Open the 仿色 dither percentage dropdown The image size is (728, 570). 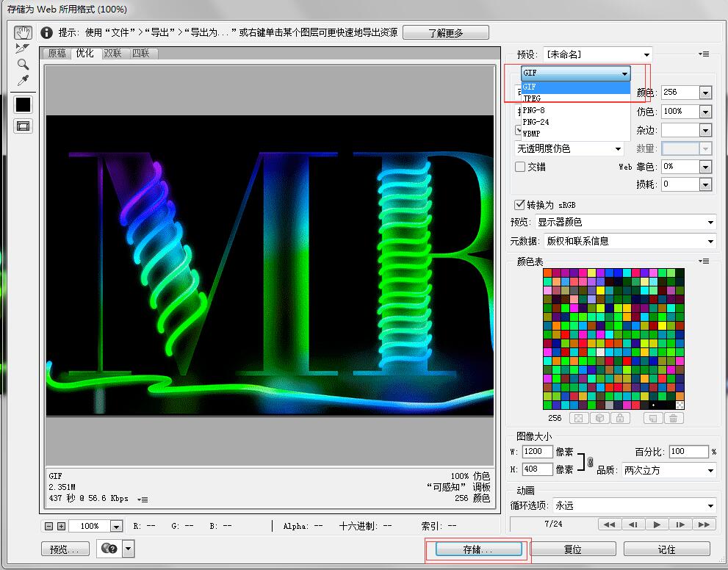click(705, 112)
